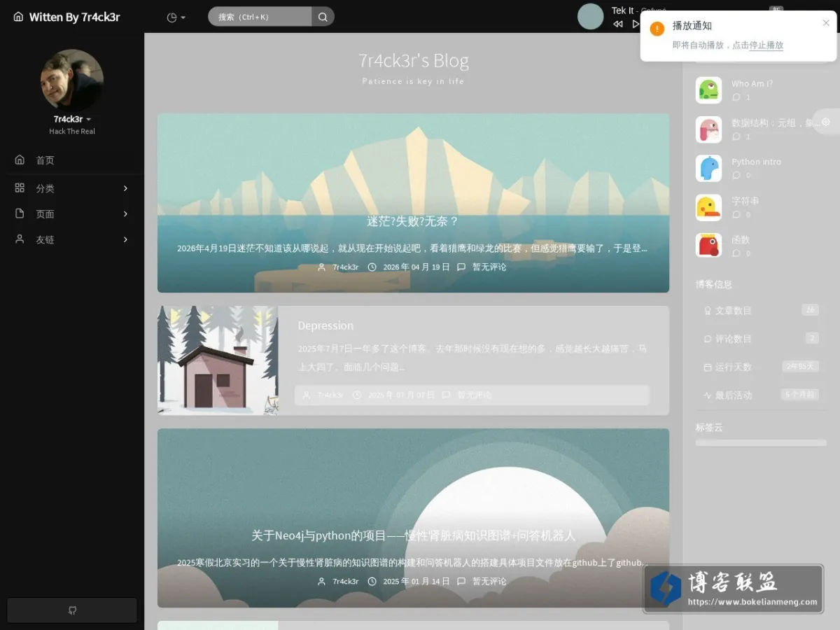
Task: Expand the 页面 chevron arrow
Action: tap(125, 214)
